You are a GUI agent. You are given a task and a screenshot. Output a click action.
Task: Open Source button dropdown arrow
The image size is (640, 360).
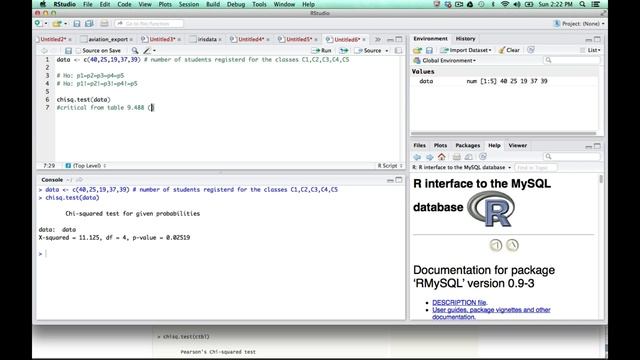coord(387,51)
